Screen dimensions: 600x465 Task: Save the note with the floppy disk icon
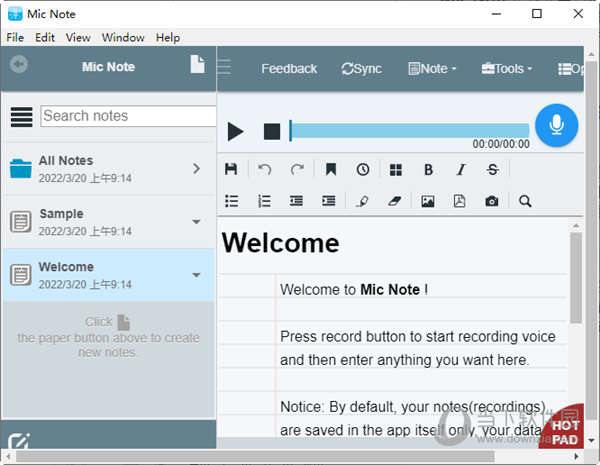(231, 169)
